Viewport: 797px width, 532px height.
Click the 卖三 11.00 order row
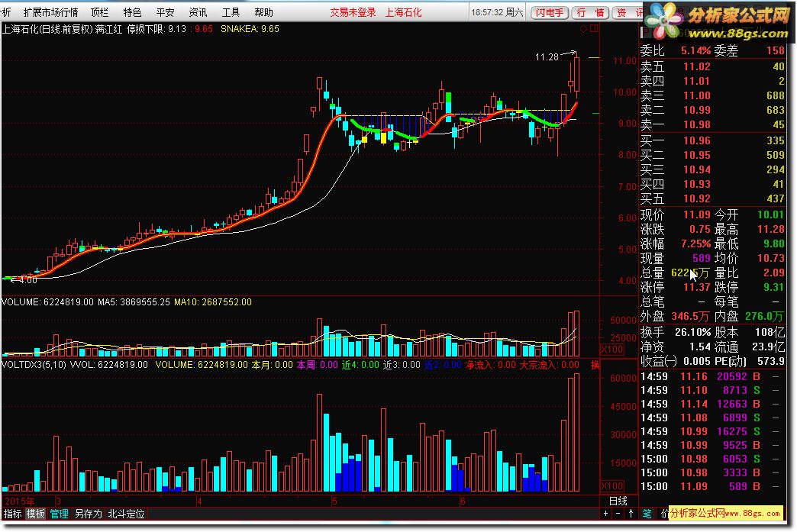pyautogui.click(x=712, y=95)
